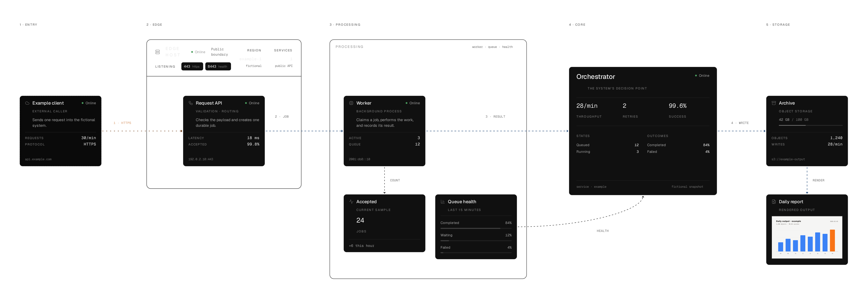The height and width of the screenshot is (299, 868).
Task: Click the edge host server icon
Action: click(157, 52)
